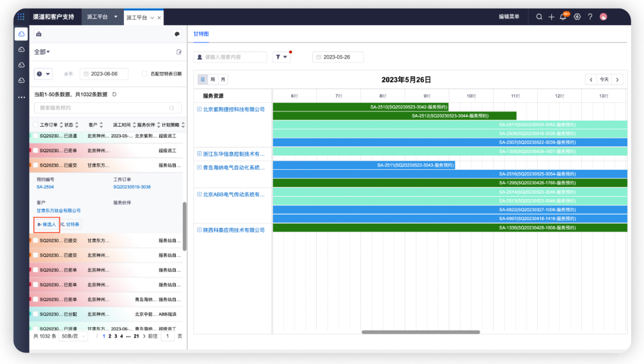This screenshot has width=644, height=364.
Task: Open the app launcher grid icon
Action: (21, 17)
